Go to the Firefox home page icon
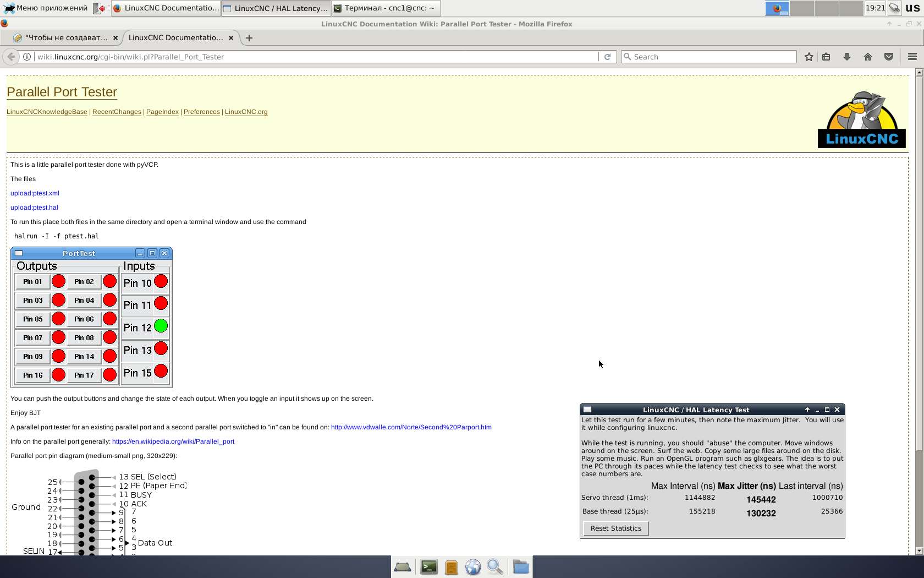The image size is (924, 578). 868,57
